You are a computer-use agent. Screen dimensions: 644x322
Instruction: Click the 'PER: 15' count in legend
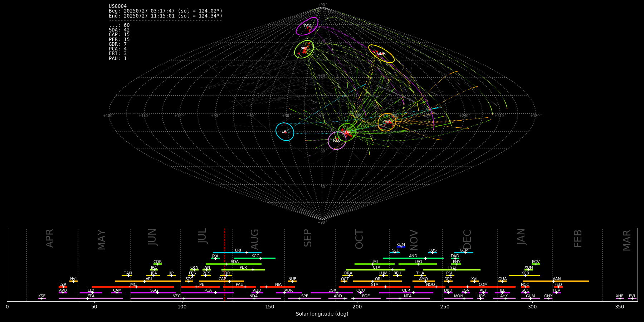pyautogui.click(x=119, y=39)
